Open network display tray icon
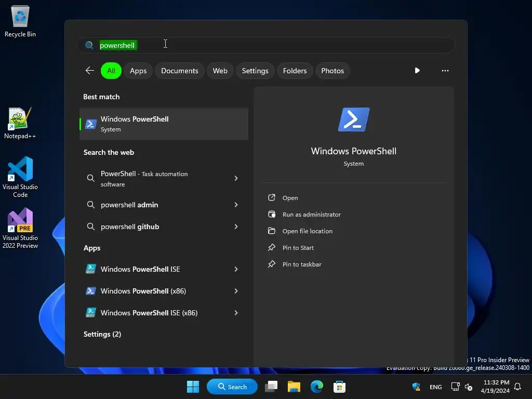 pos(455,387)
